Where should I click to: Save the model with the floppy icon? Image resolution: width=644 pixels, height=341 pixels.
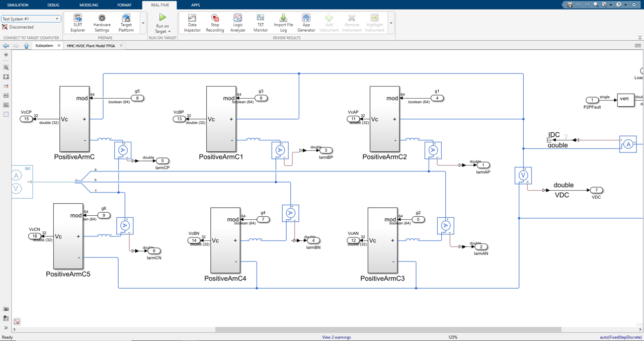570,5
